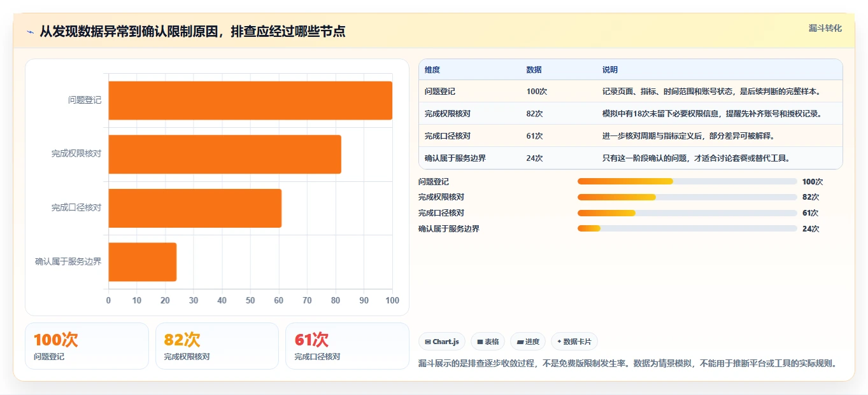Click the table's 完成权限核对 row label
868x395 pixels.
(x=448, y=114)
